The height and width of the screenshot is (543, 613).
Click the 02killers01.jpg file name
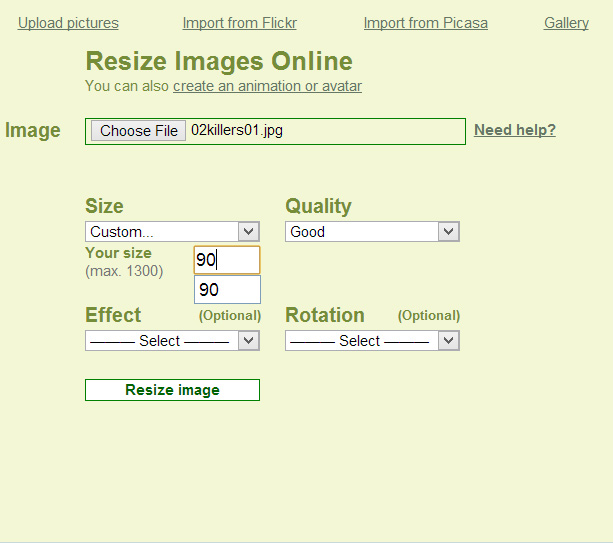(x=237, y=130)
